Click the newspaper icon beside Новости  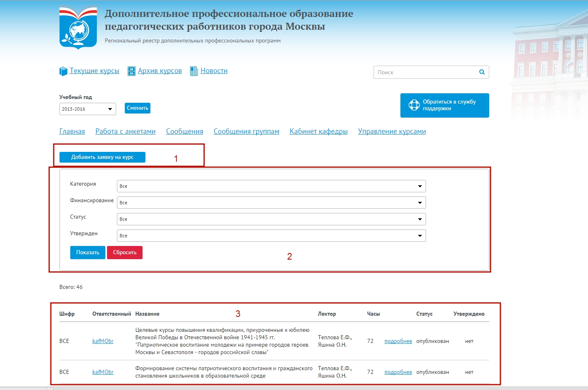194,71
